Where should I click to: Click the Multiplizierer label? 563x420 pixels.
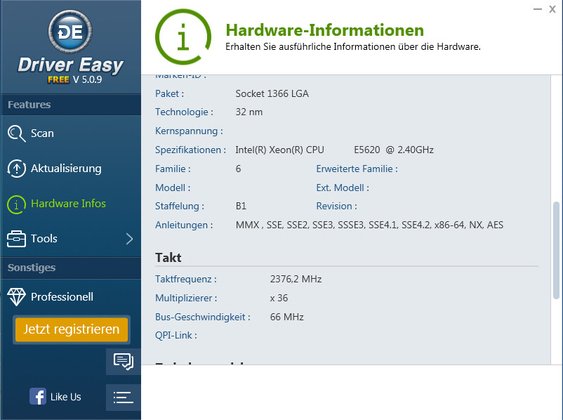(x=186, y=298)
